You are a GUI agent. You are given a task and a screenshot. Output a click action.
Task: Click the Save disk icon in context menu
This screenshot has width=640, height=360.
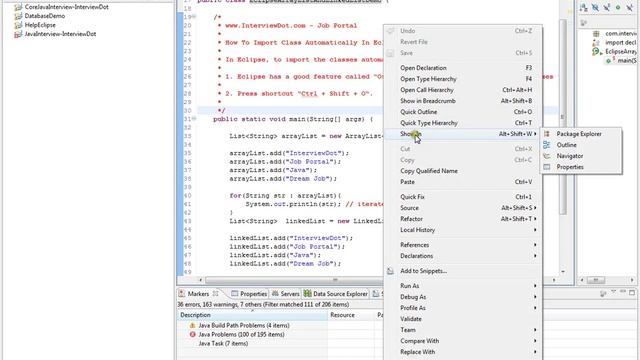391,53
